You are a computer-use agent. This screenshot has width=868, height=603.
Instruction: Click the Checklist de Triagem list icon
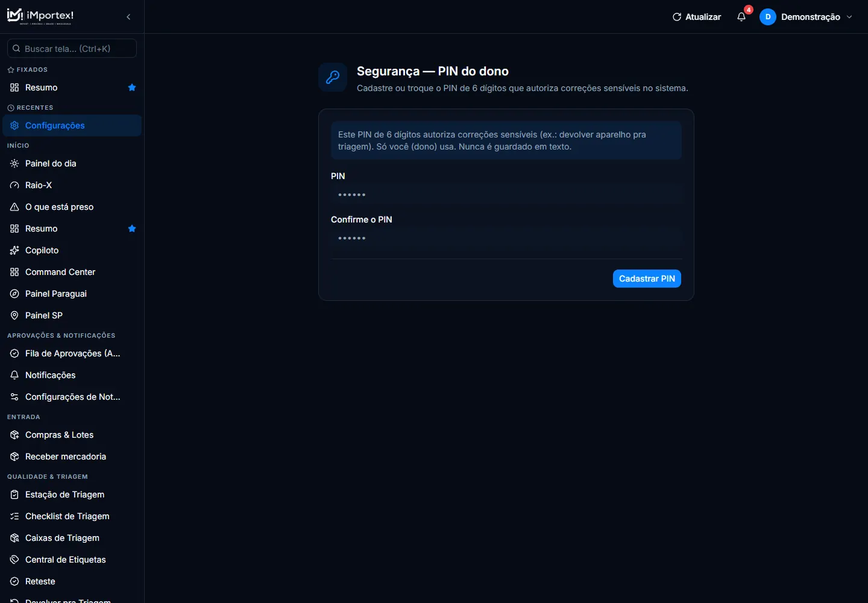click(x=14, y=516)
